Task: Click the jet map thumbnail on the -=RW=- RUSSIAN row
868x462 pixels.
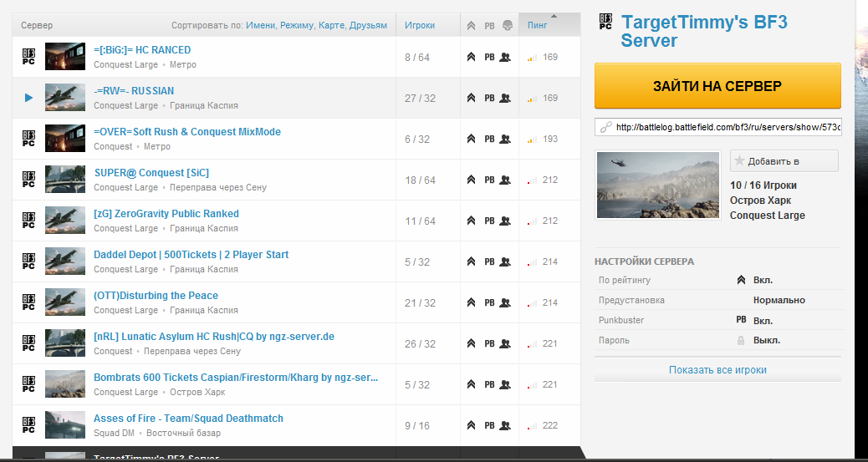Action: pyautogui.click(x=65, y=98)
